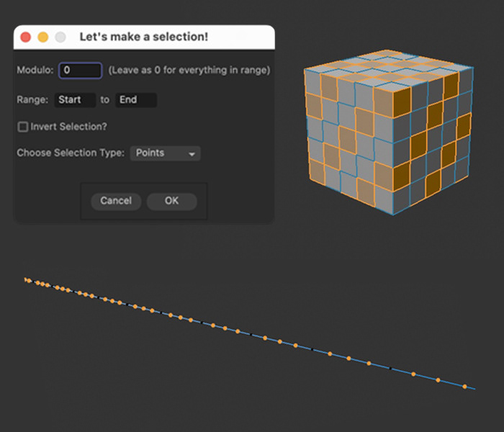504x432 pixels.
Task: Click the dialog title 'Let's make a selection!'
Action: tap(144, 37)
